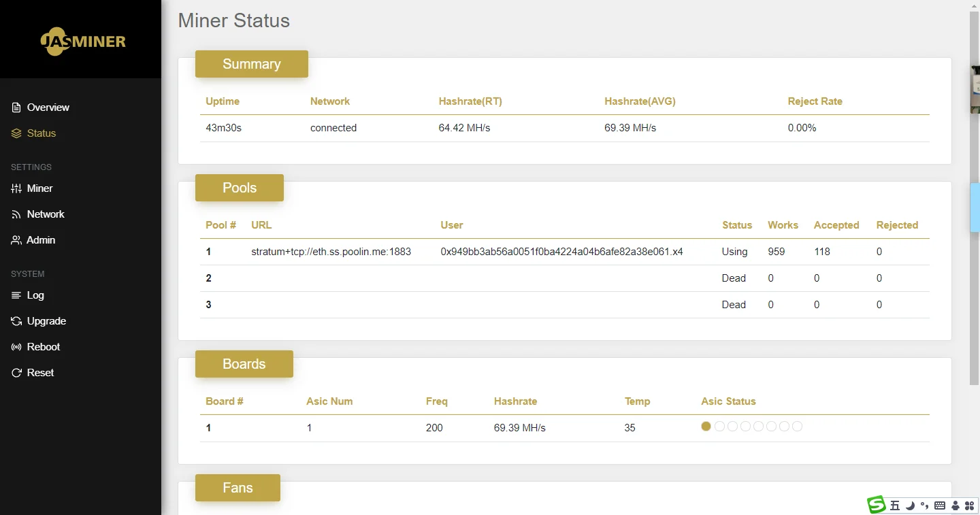Image resolution: width=980 pixels, height=515 pixels.
Task: Click the Freq column header
Action: point(437,401)
